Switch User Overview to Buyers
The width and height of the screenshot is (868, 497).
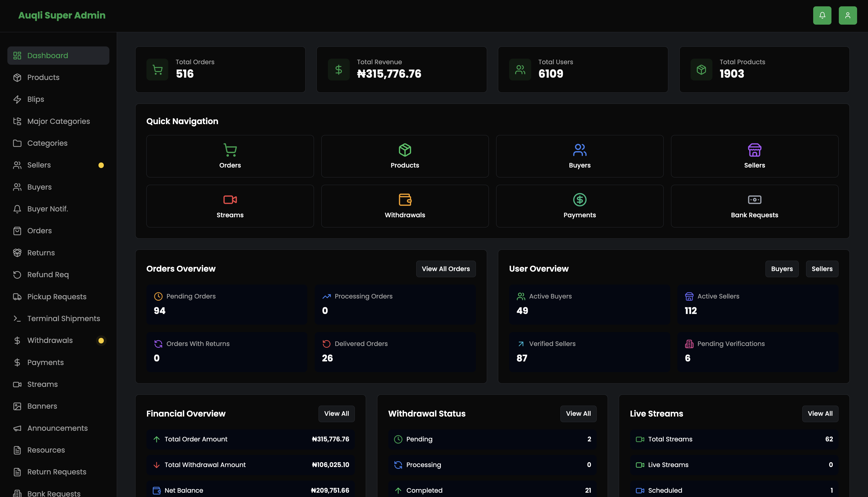click(x=782, y=269)
